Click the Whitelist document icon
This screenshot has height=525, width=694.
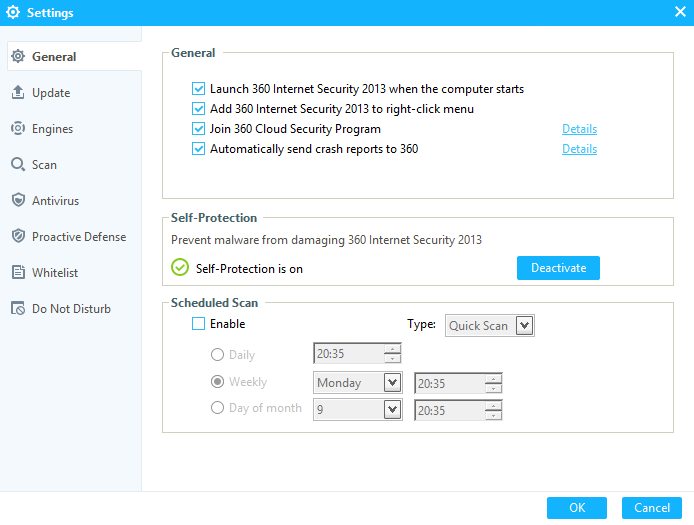click(x=18, y=272)
